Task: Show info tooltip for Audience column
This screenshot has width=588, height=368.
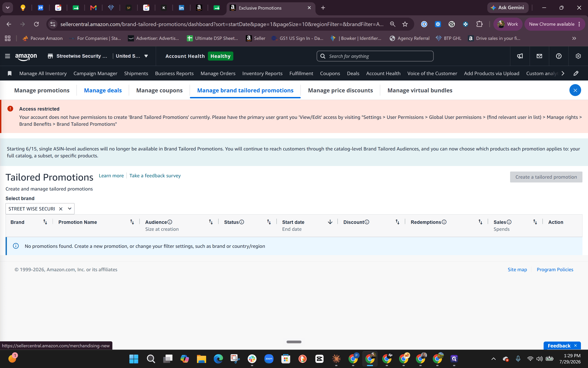Action: [170, 222]
